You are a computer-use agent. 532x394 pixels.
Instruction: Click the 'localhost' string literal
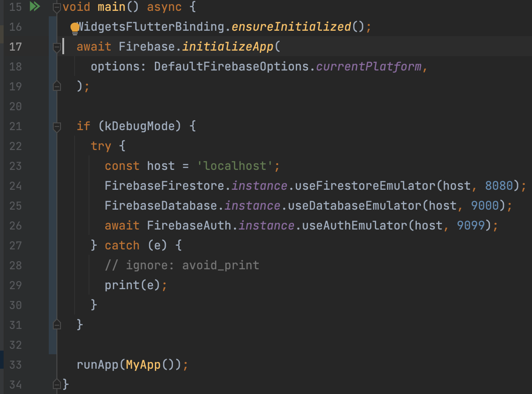tap(235, 166)
